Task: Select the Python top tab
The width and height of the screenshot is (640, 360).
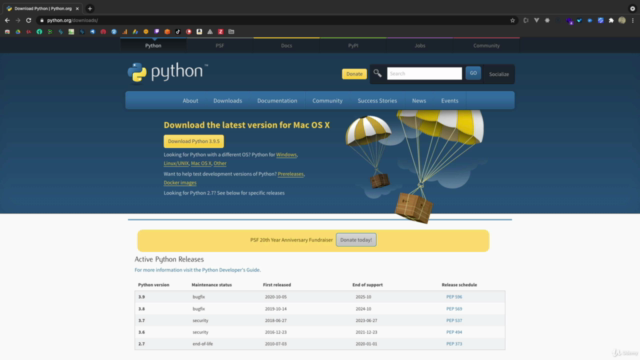Action: point(153,46)
